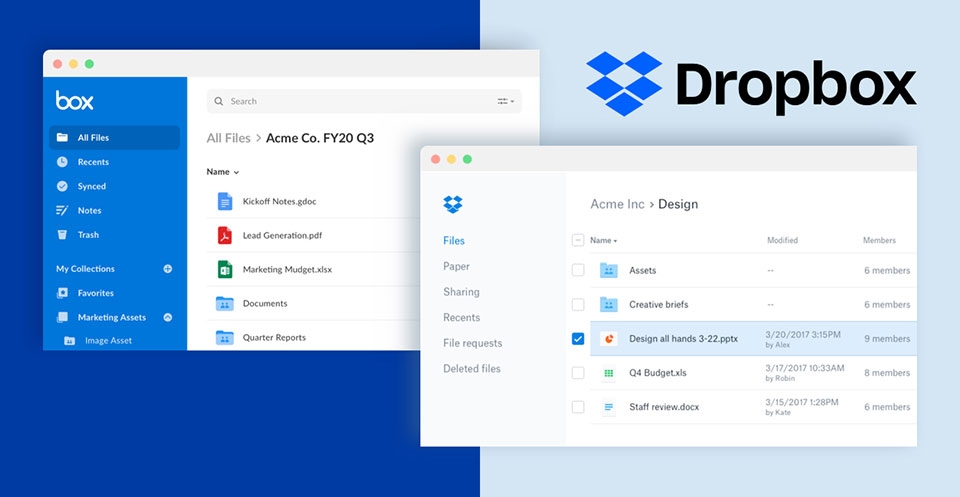Open the Kickoff Notes.gdoc file name
Viewport: 960px width, 497px height.
click(x=279, y=201)
